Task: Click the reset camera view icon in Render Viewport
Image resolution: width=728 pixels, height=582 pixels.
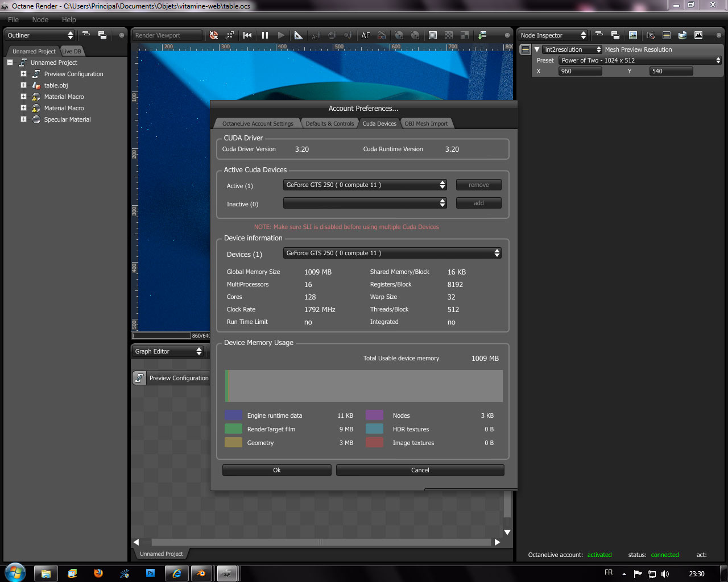Action: (x=214, y=35)
